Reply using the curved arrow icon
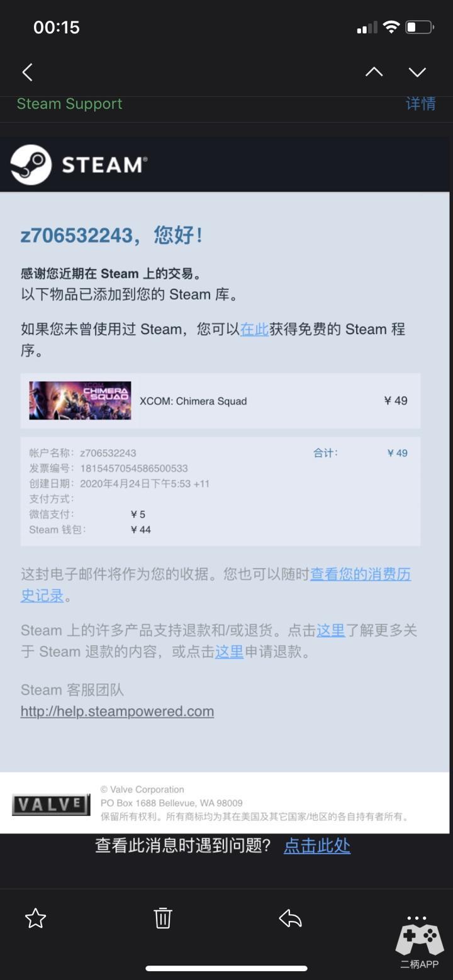Image resolution: width=453 pixels, height=980 pixels. (x=290, y=918)
